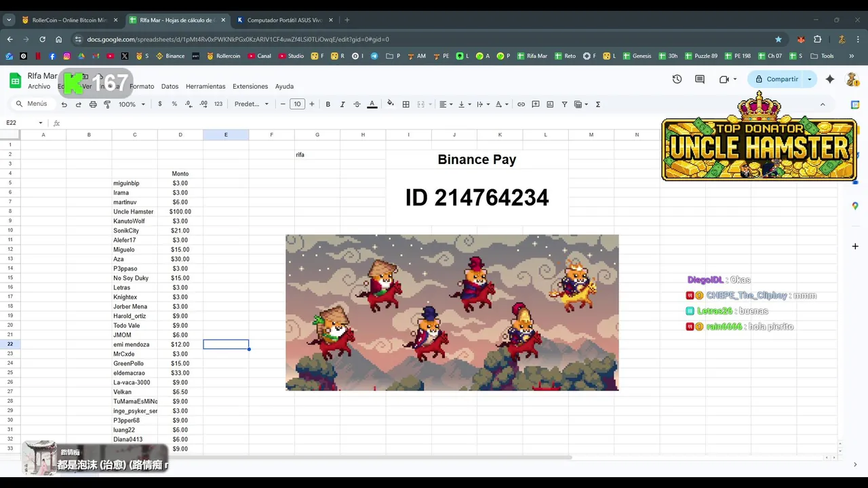Decrease font size with minus

tap(283, 104)
